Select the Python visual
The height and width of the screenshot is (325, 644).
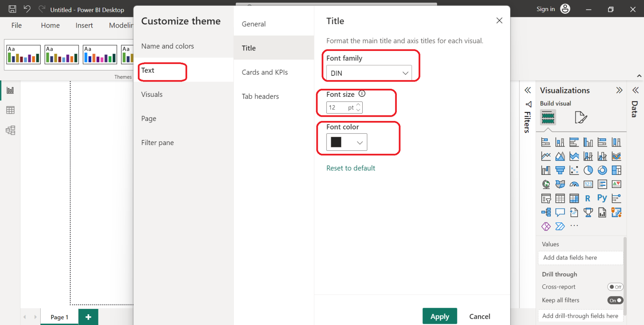tap(602, 198)
